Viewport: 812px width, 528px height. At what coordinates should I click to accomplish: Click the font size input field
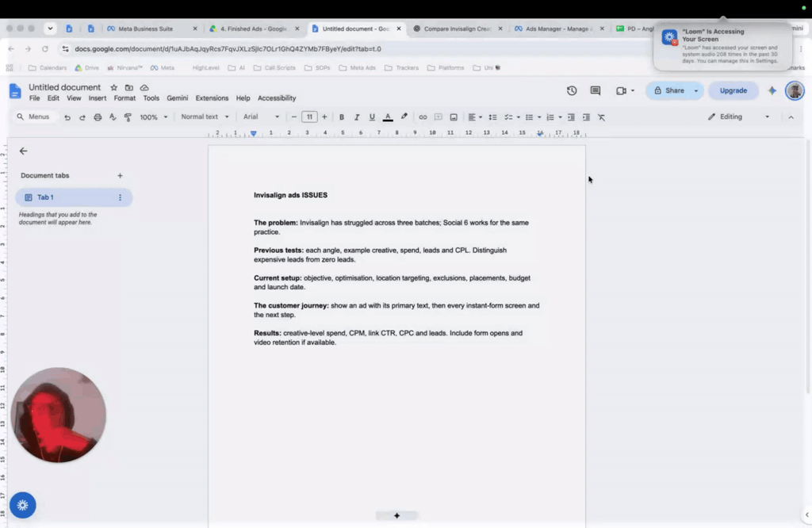(x=309, y=117)
